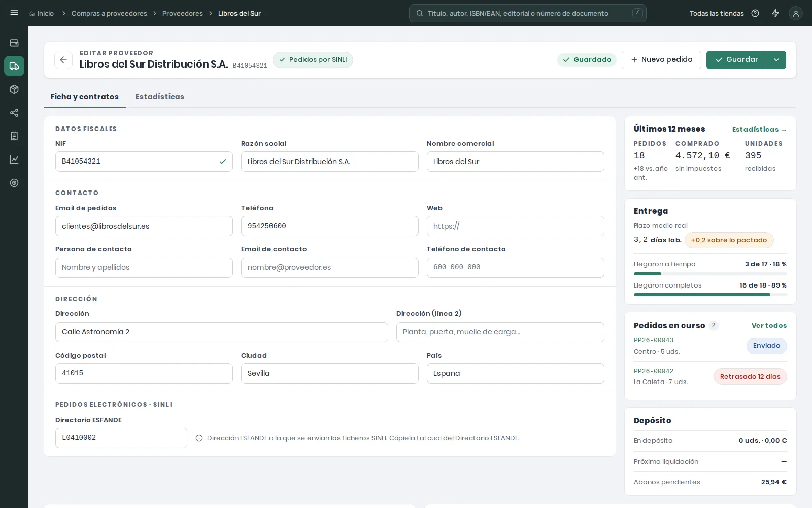Click the Abonos pendientes value 25,94 €
Image resolution: width=812 pixels, height=508 pixels.
774,482
